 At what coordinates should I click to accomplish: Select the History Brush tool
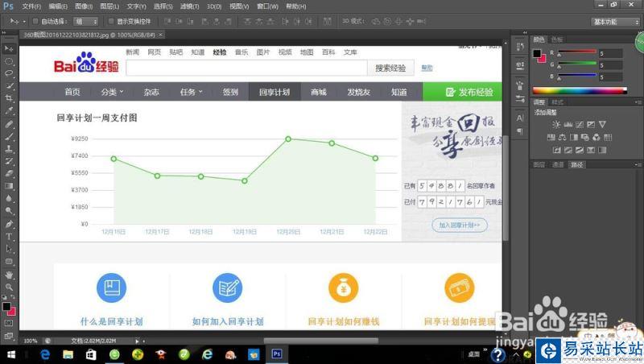tap(9, 161)
